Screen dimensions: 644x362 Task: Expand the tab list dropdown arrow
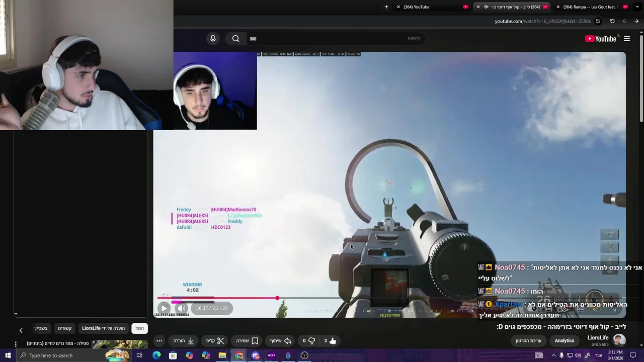(x=638, y=7)
